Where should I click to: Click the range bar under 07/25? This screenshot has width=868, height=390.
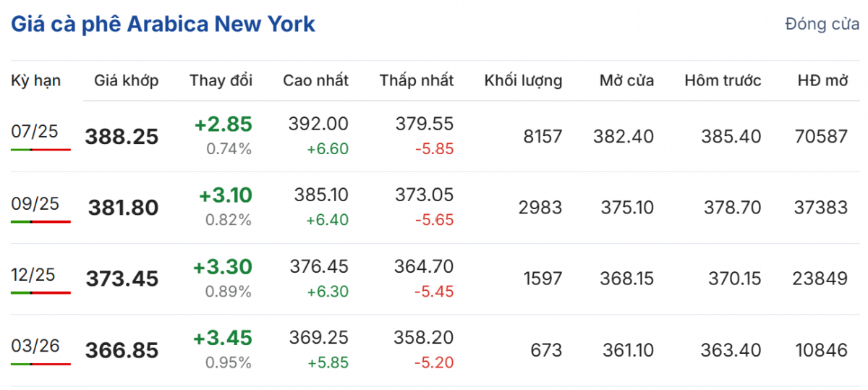[41, 149]
